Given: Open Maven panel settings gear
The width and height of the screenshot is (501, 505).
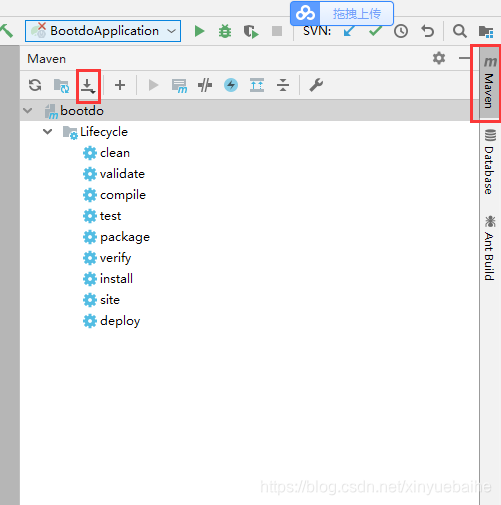Looking at the screenshot, I should pos(439,58).
